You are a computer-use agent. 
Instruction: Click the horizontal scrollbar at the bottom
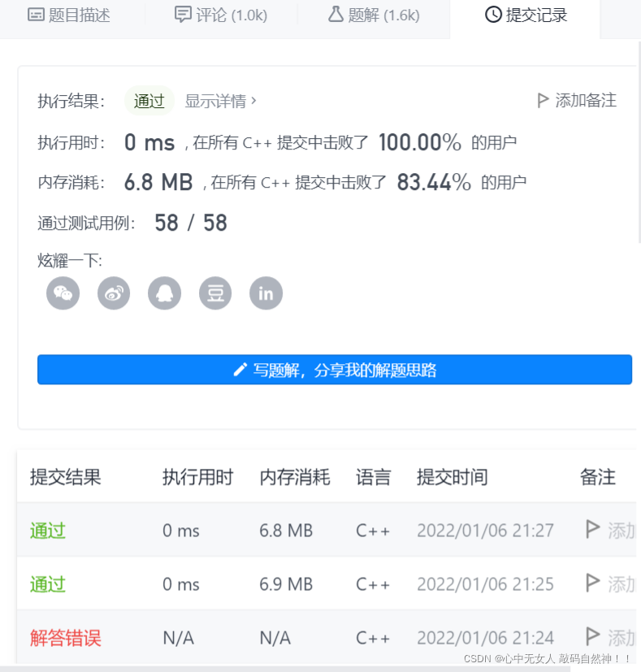pyautogui.click(x=285, y=669)
